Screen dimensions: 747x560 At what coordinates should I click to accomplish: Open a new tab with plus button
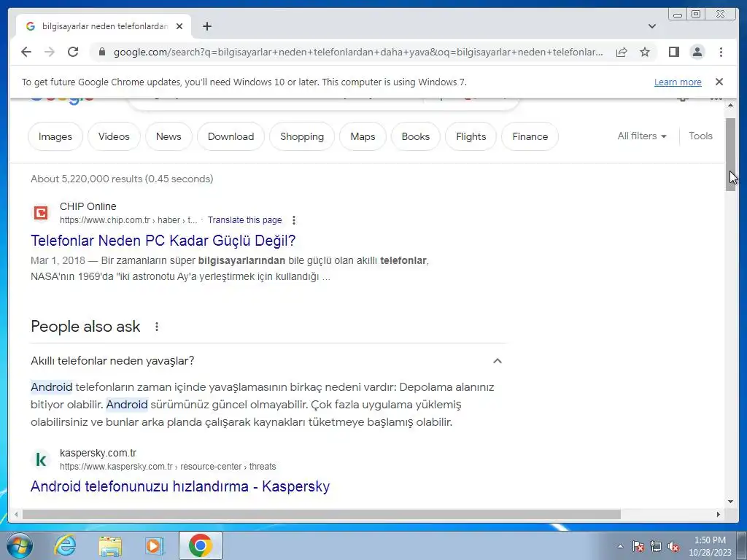pyautogui.click(x=206, y=26)
